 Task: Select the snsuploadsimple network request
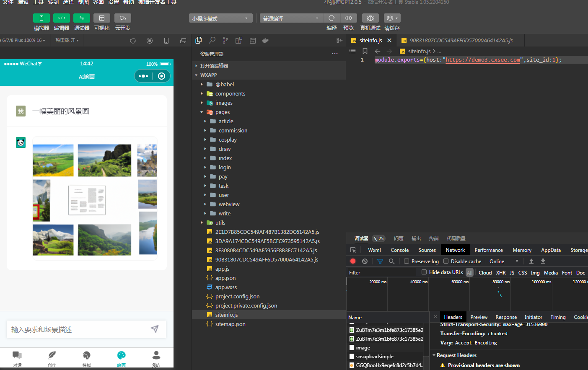pos(375,357)
